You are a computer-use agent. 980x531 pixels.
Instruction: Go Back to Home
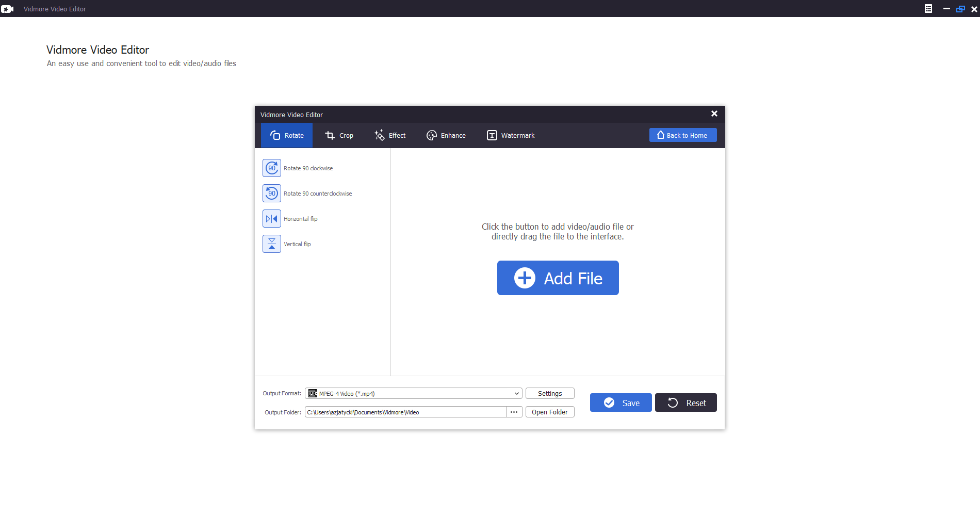(x=683, y=135)
